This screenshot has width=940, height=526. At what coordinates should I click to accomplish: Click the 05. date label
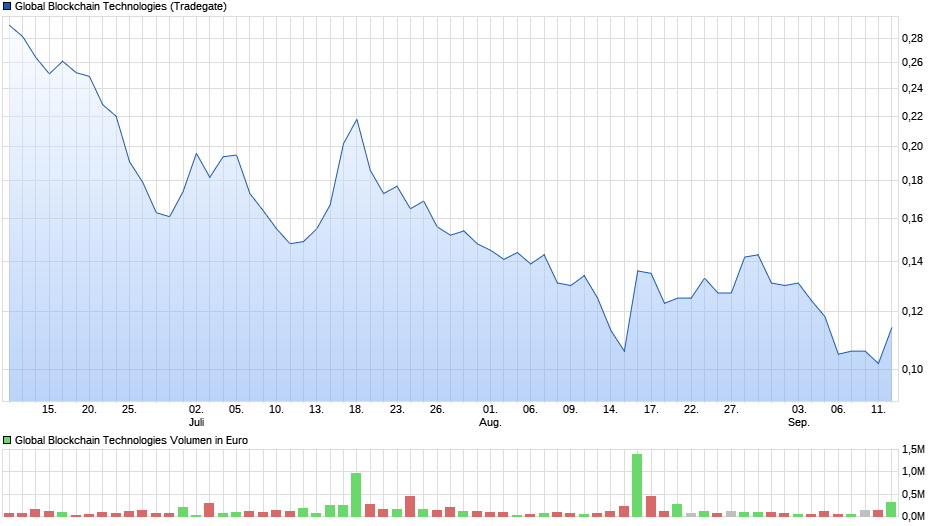(236, 410)
